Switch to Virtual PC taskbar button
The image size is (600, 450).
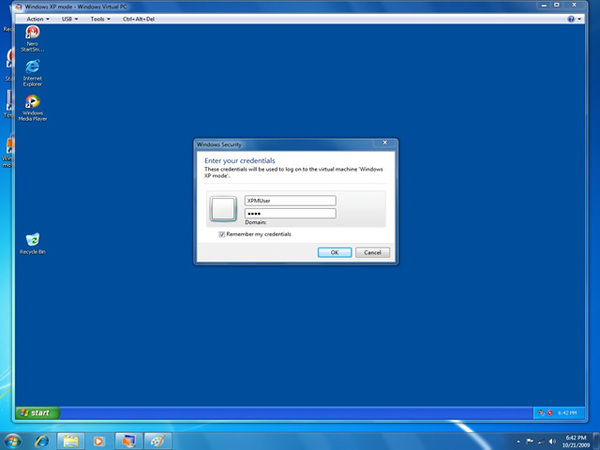(x=129, y=441)
